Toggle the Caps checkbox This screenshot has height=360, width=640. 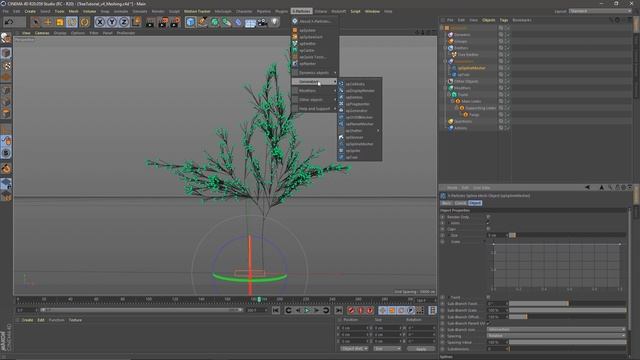point(488,229)
